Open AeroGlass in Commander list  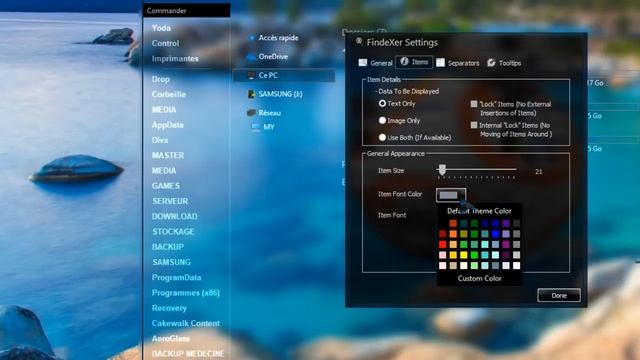click(x=171, y=338)
